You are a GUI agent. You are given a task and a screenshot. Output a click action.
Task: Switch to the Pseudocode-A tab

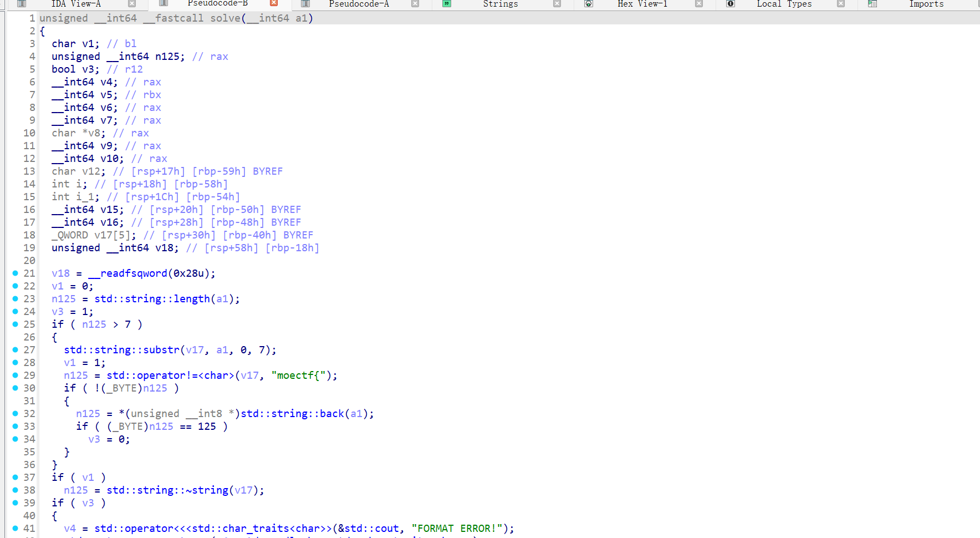click(x=359, y=4)
